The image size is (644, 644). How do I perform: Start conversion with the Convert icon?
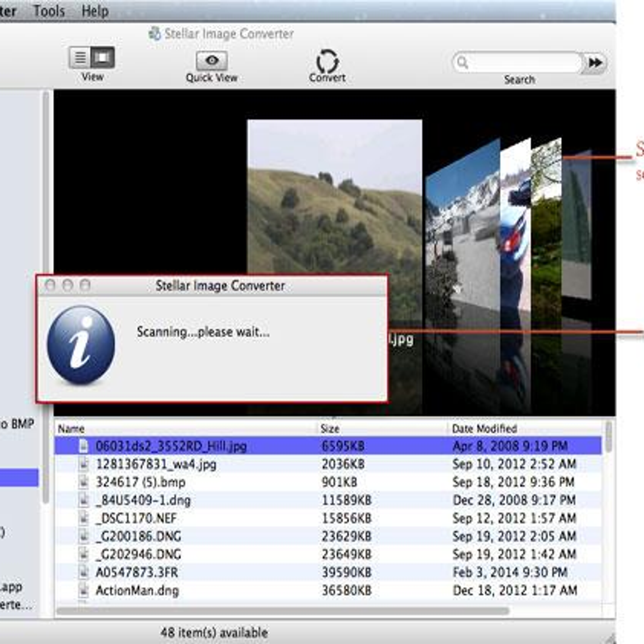(x=327, y=61)
